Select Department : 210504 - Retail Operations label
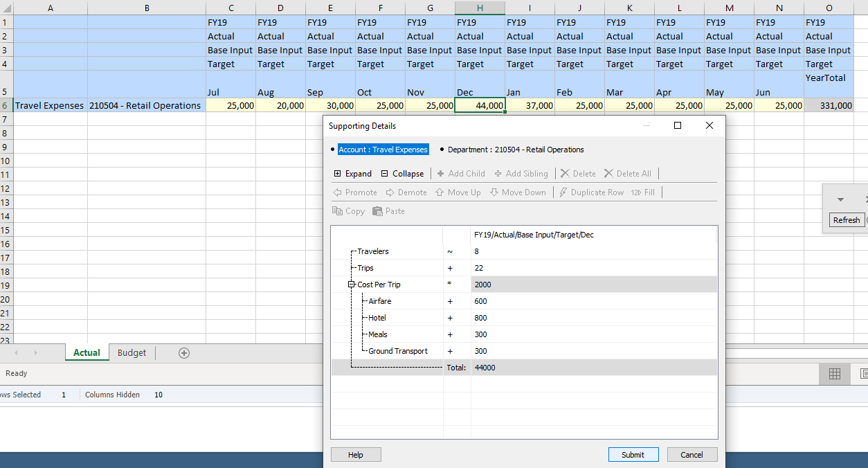The height and width of the screenshot is (468, 868). click(x=516, y=150)
